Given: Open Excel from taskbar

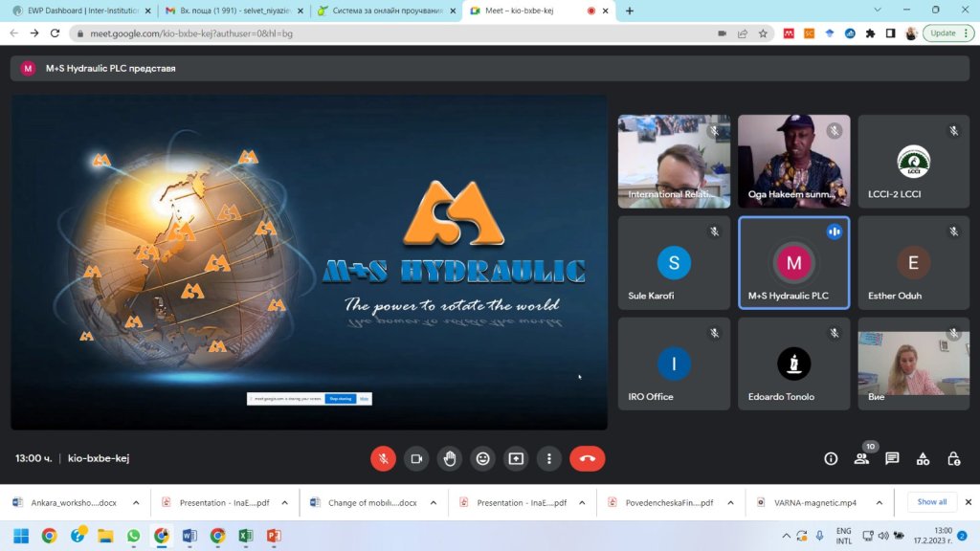Looking at the screenshot, I should coord(246,536).
